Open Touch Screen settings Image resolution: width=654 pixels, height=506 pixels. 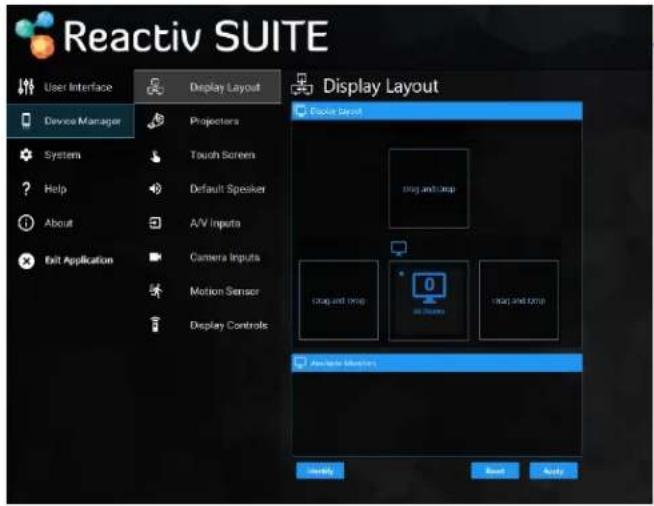pos(207,155)
